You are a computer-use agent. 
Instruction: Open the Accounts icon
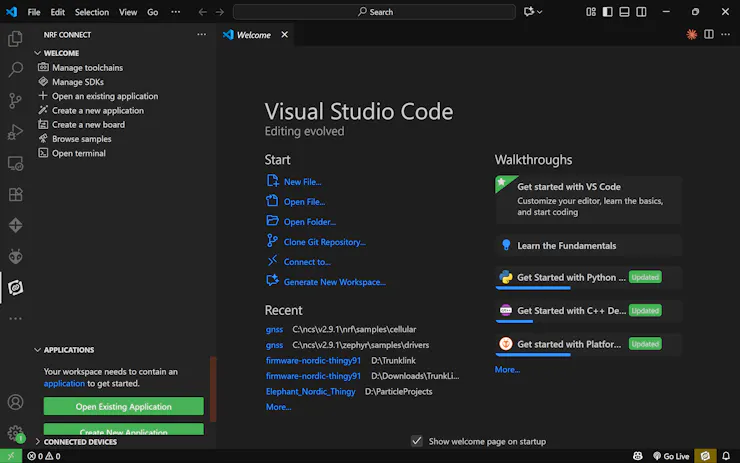coord(15,402)
